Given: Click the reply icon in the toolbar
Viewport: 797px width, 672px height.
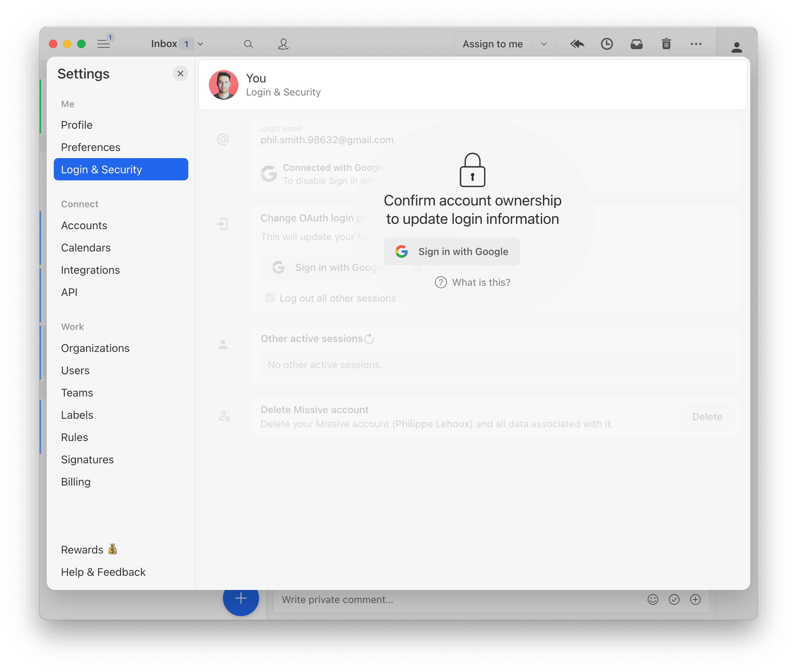Looking at the screenshot, I should coord(577,44).
